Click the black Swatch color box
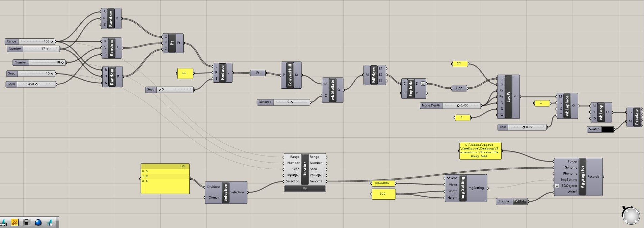644x228 pixels. 608,129
